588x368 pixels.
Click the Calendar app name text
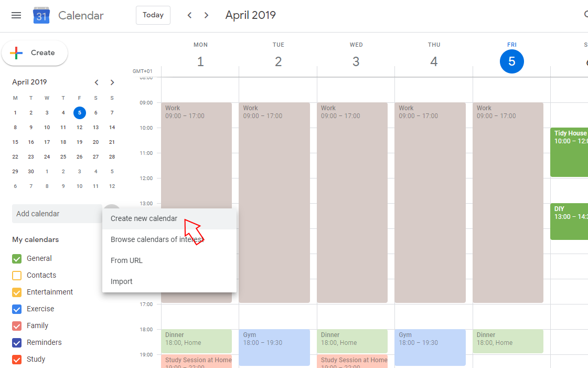(81, 16)
